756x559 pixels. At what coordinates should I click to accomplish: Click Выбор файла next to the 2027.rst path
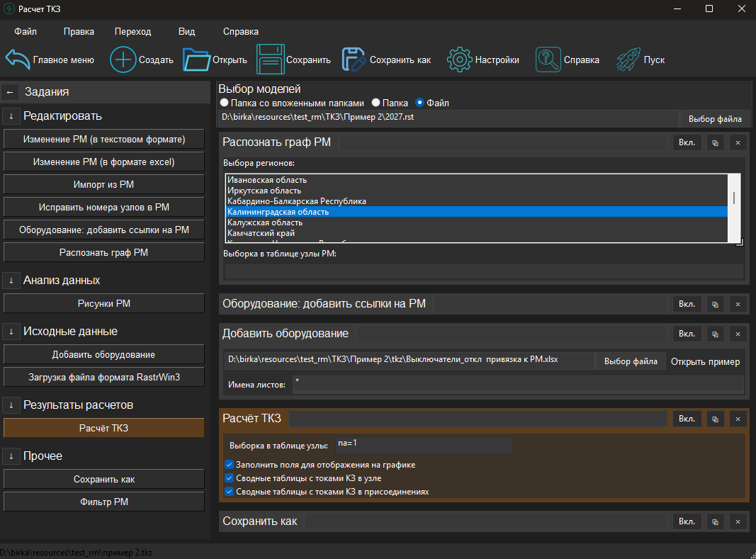tap(715, 119)
